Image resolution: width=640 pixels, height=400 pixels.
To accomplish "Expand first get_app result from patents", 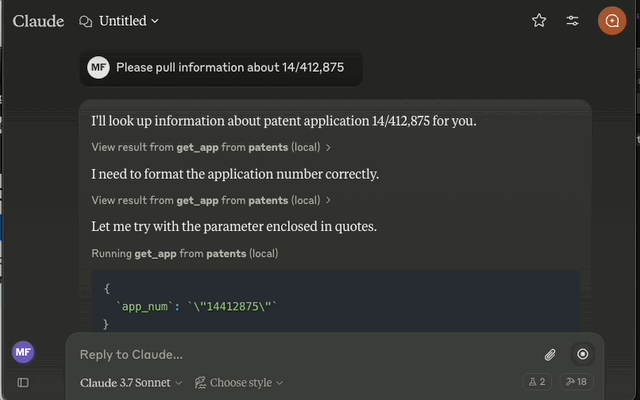I will point(211,147).
